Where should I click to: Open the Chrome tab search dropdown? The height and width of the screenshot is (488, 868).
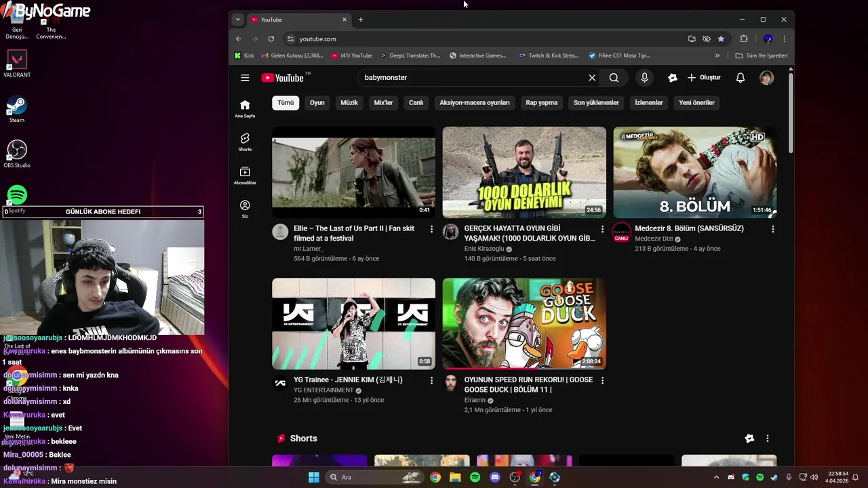click(237, 20)
